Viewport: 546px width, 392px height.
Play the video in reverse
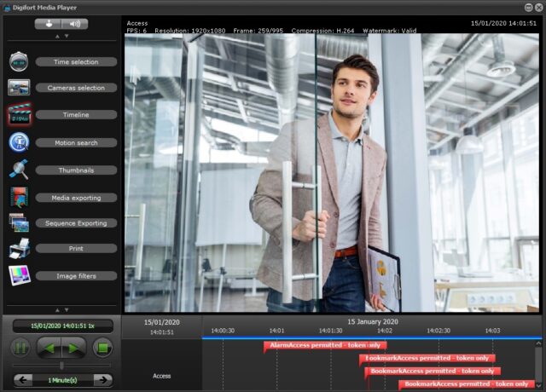click(50, 348)
